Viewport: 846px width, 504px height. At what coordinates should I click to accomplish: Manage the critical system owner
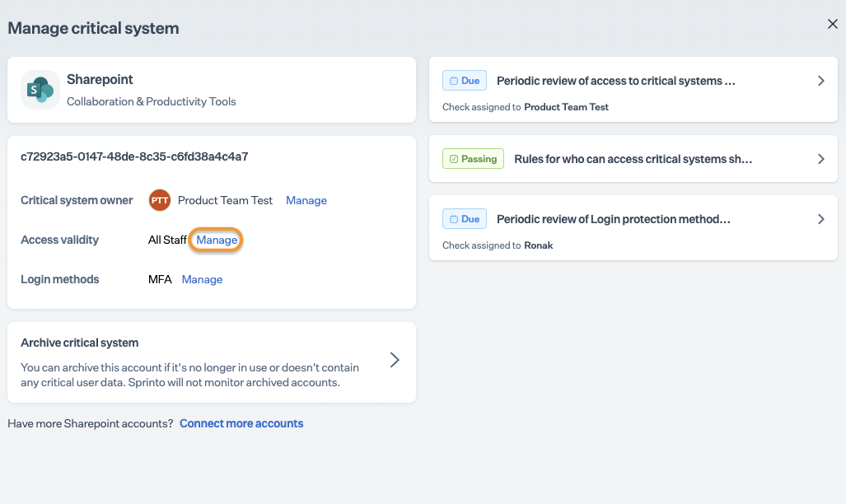[x=306, y=200]
